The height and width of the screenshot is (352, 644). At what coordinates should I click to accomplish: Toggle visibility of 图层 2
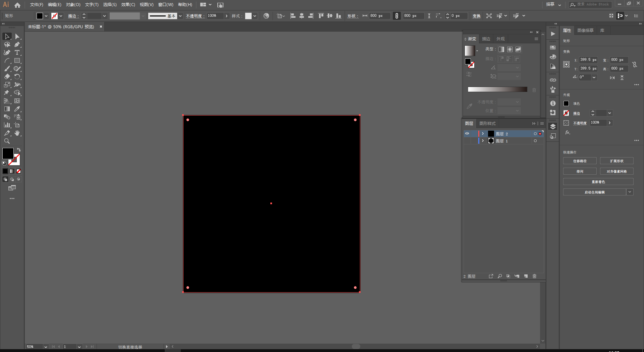pos(467,134)
